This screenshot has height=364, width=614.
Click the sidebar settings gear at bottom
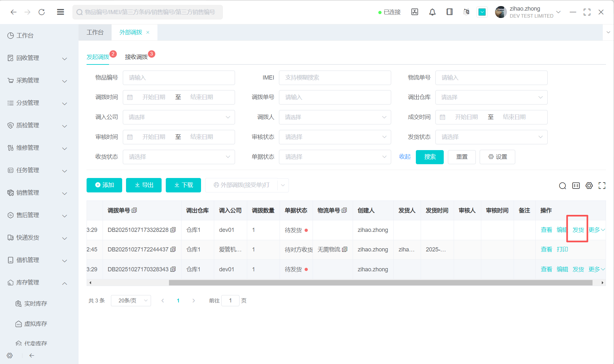(10, 355)
